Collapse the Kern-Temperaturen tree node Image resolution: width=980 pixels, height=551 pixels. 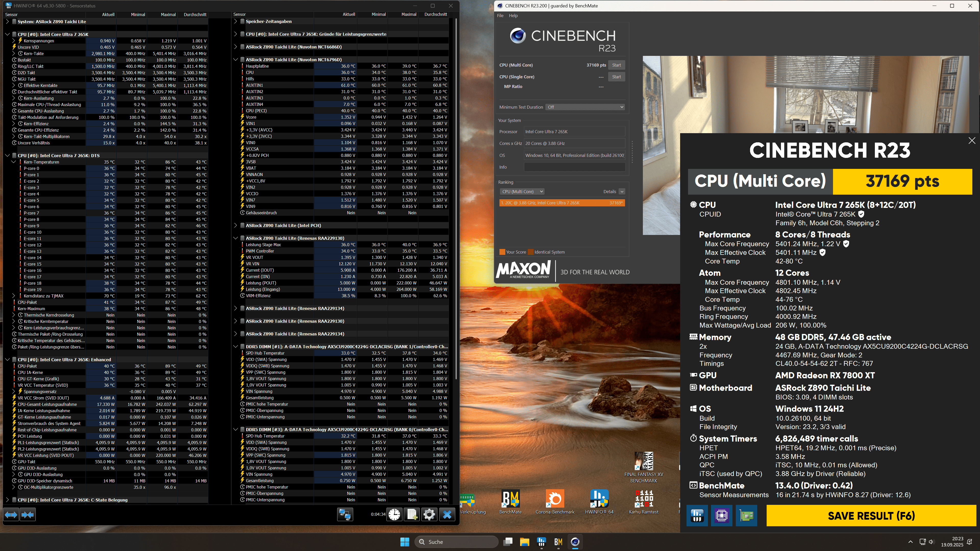point(14,162)
